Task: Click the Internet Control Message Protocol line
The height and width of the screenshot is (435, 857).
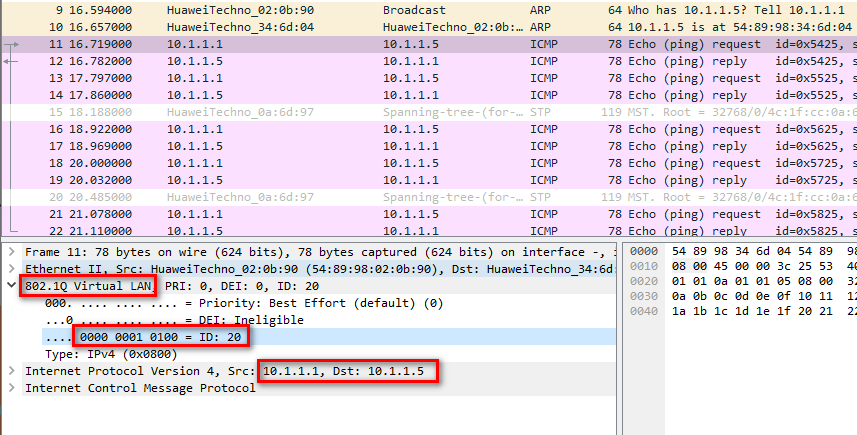Action: (320, 387)
